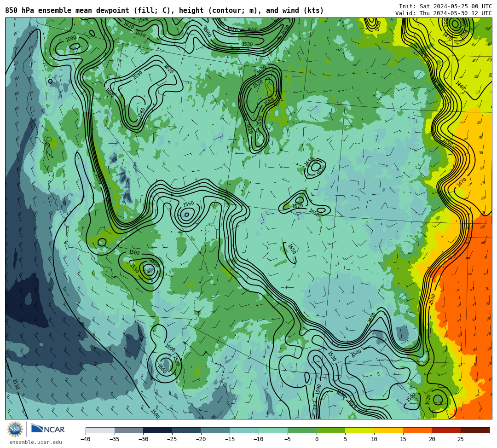Click the orange 15 to 20 swatch
This screenshot has width=497, height=448.
pyautogui.click(x=417, y=430)
